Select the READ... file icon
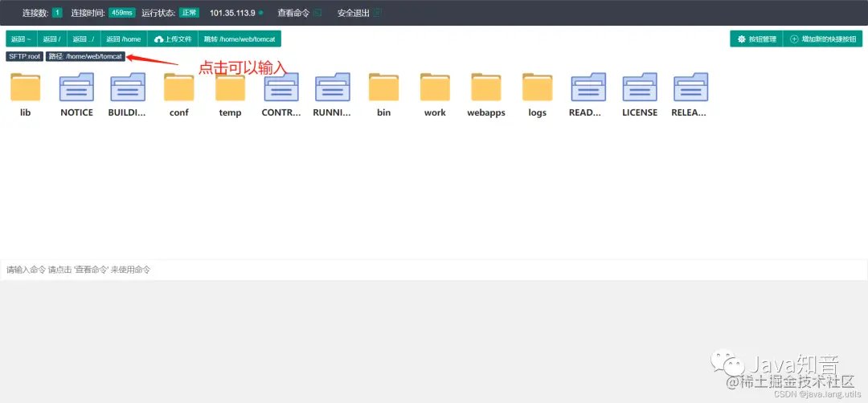The height and width of the screenshot is (403, 868). point(588,88)
